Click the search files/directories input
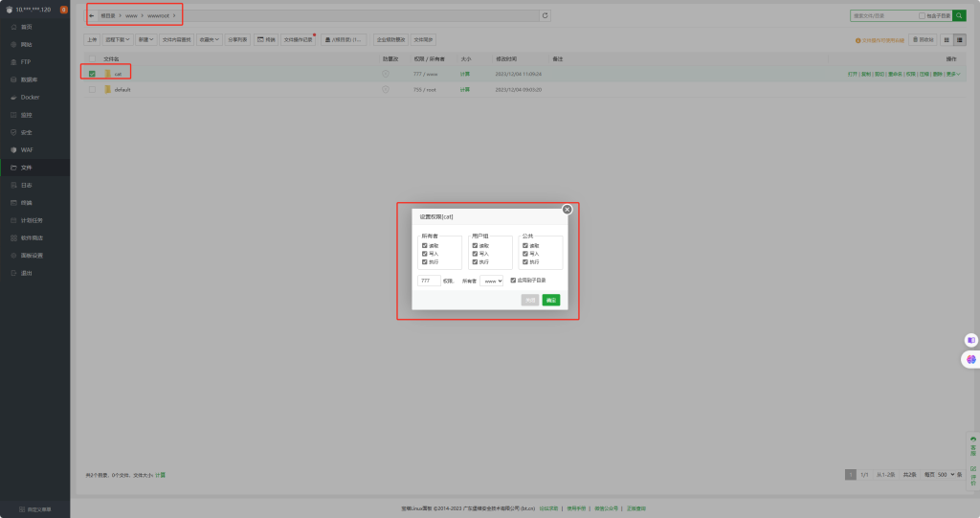The width and height of the screenshot is (980, 518). tap(883, 15)
